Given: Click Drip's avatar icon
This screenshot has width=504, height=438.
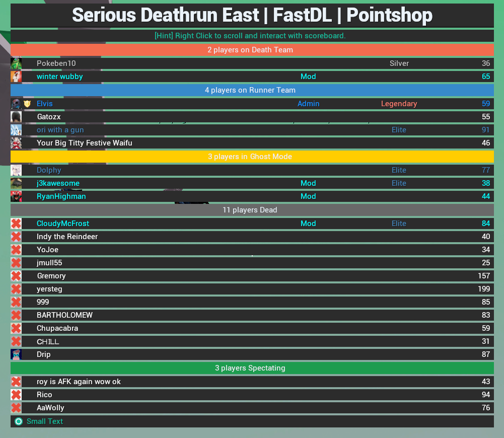Looking at the screenshot, I should coord(16,354).
